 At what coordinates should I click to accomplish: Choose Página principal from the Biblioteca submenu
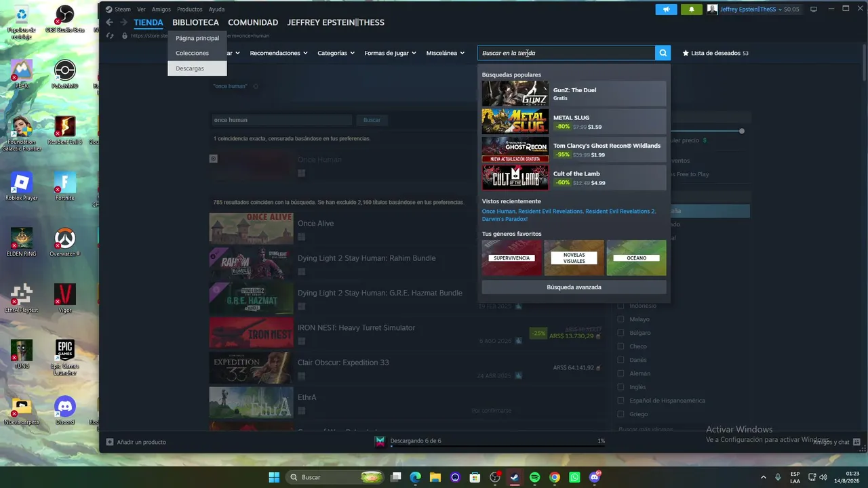click(x=197, y=38)
